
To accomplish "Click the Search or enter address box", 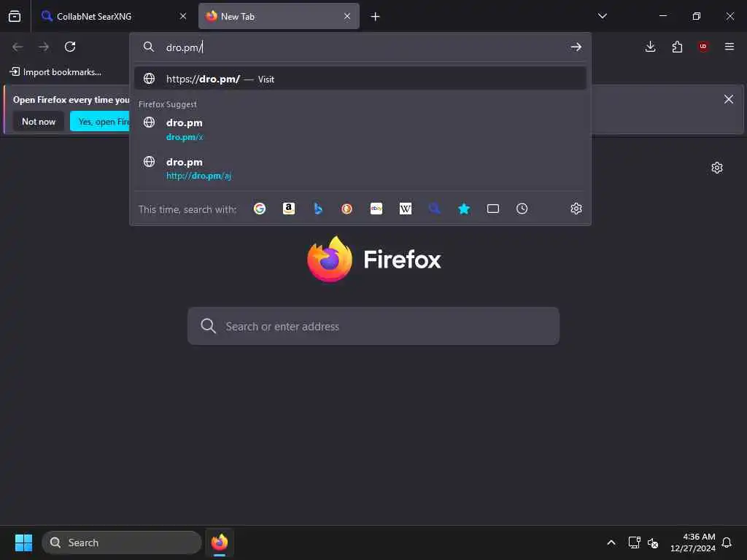I will pos(373,326).
